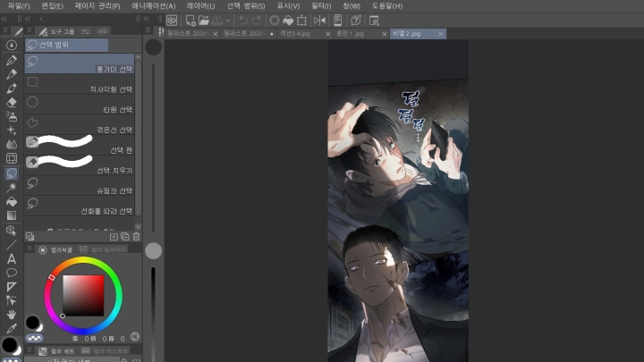Select the Text tool

click(12, 259)
